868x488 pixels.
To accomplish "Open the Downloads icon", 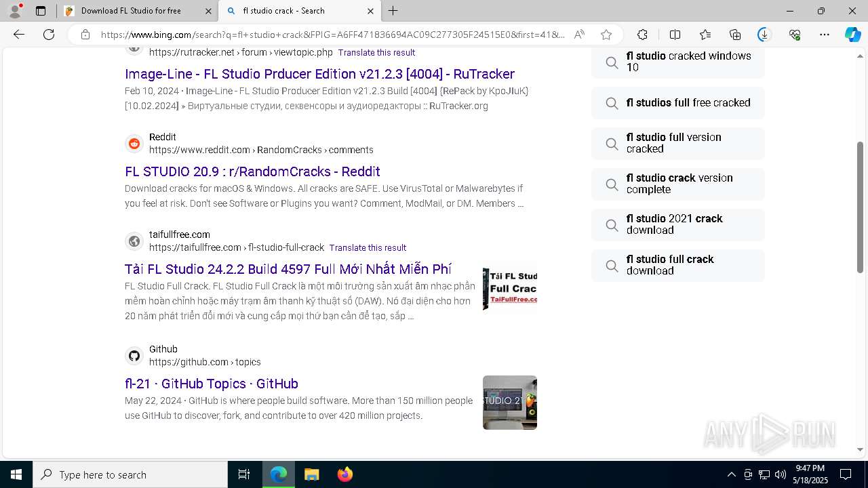I will 764,35.
